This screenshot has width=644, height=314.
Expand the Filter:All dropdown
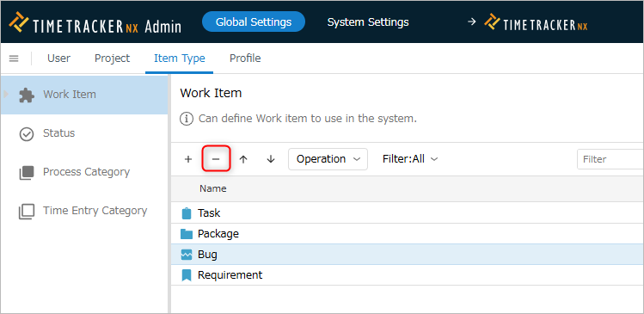(x=410, y=159)
